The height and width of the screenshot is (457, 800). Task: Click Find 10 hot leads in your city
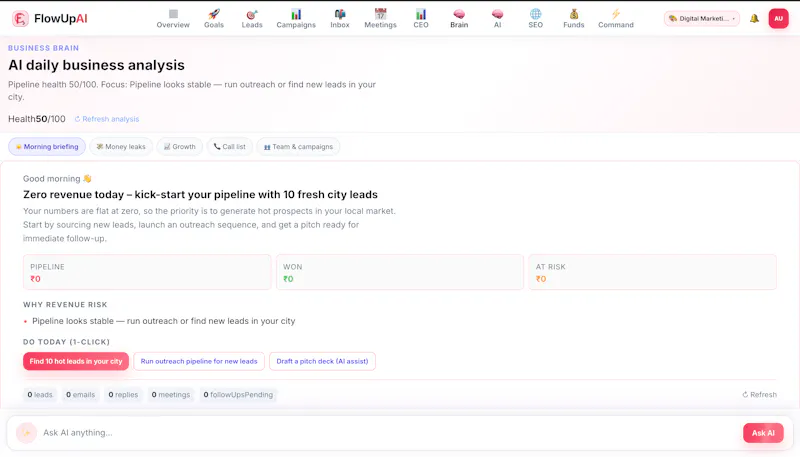76,361
